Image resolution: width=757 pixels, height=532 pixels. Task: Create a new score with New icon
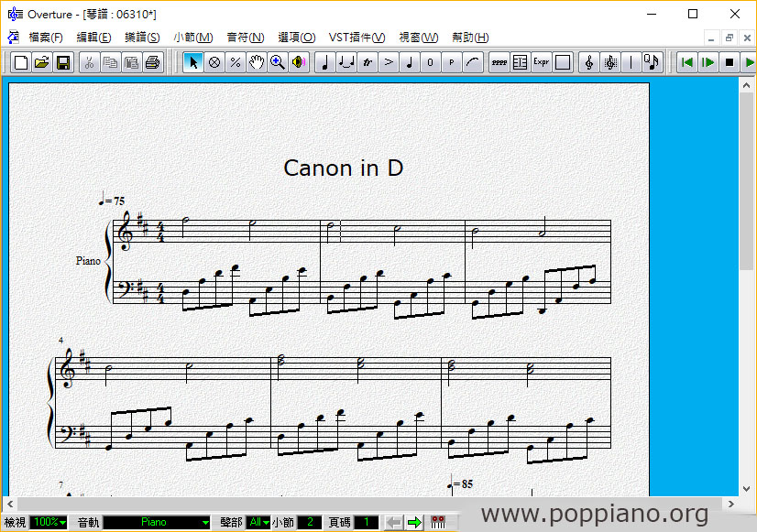point(21,62)
